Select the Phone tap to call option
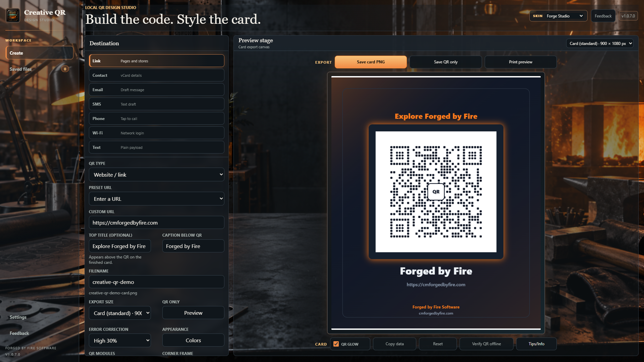644x362 pixels. (x=157, y=119)
